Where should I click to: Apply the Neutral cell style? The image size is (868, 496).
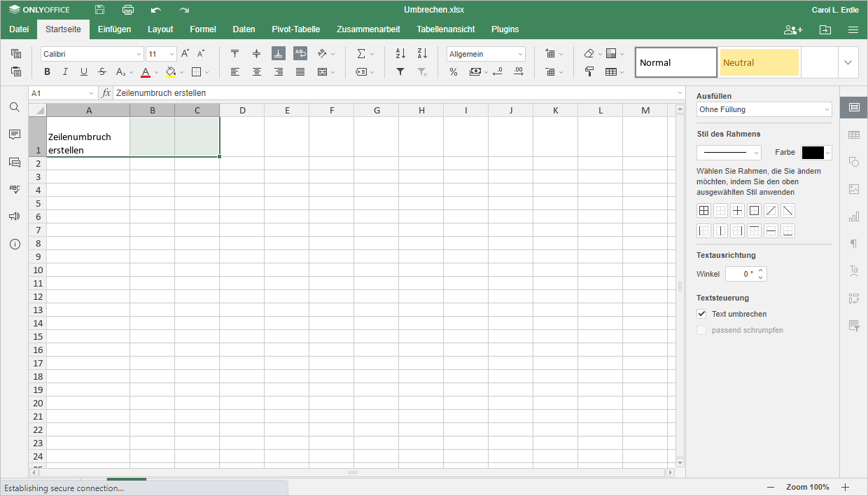pyautogui.click(x=759, y=62)
